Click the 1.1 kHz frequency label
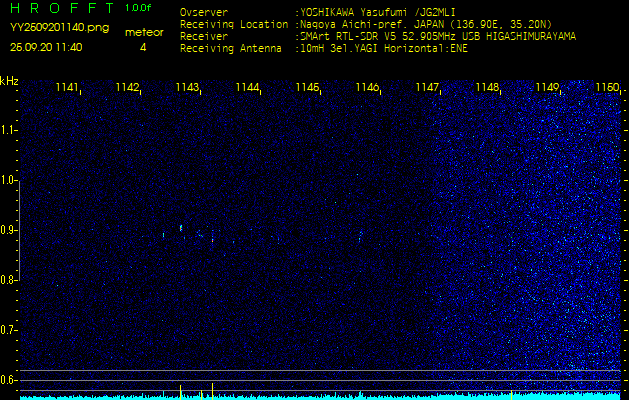 [x=7, y=130]
